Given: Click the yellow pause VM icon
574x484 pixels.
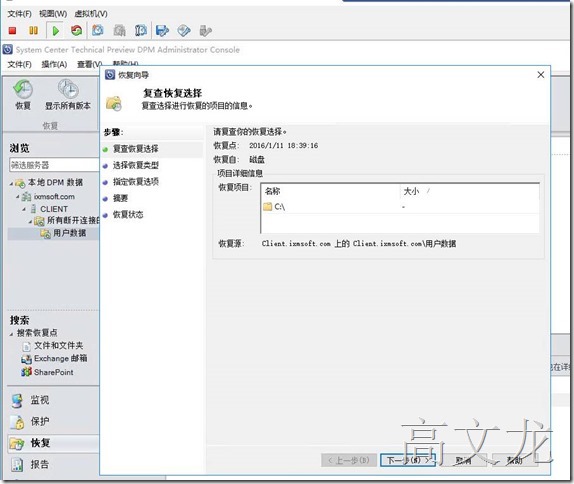Looking at the screenshot, I should coord(33,30).
